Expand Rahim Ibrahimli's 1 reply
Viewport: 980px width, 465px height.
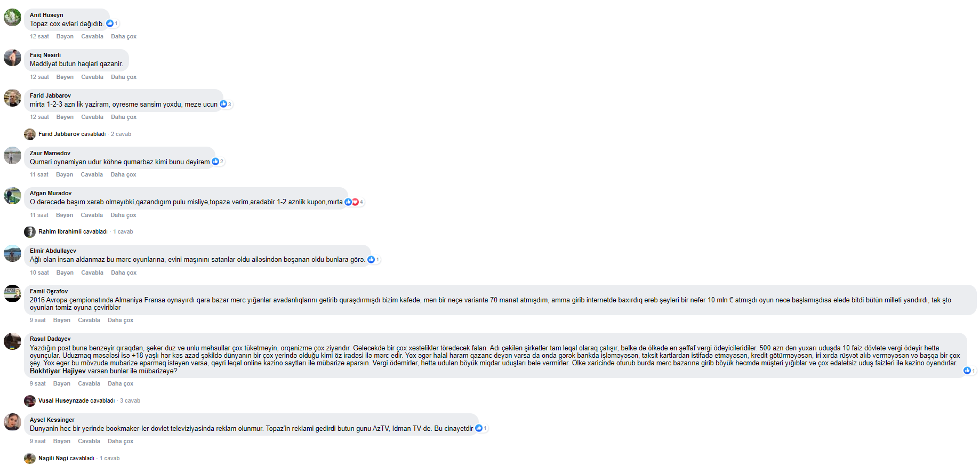pyautogui.click(x=79, y=232)
